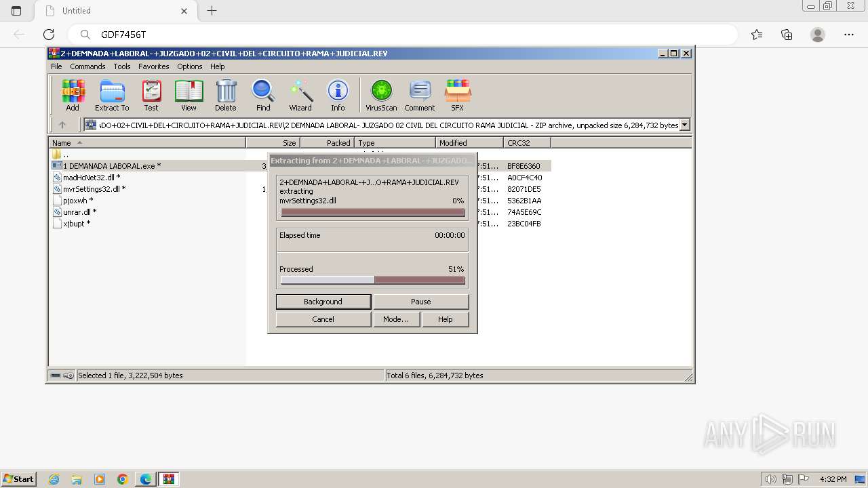868x488 pixels.
Task: Open browser favorites star icon
Action: [757, 35]
